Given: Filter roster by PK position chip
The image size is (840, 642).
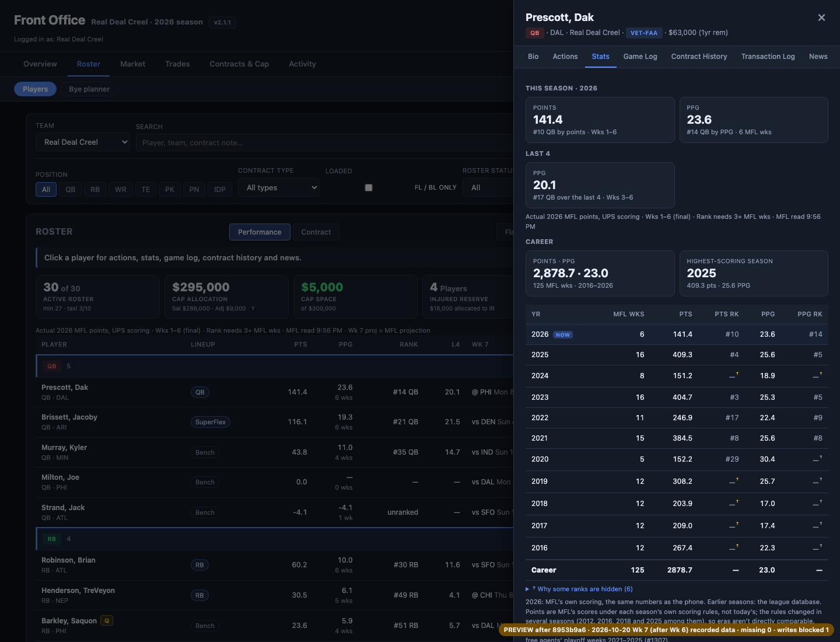Looking at the screenshot, I should [170, 189].
